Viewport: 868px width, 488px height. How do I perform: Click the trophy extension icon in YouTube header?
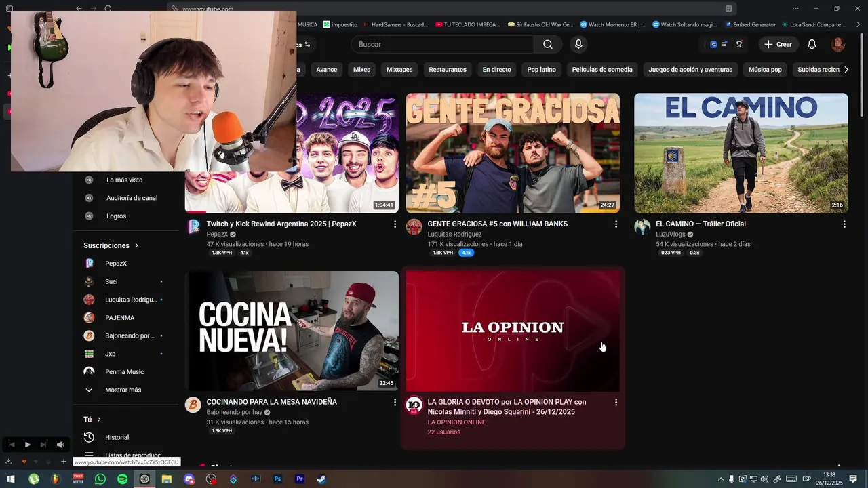click(739, 44)
